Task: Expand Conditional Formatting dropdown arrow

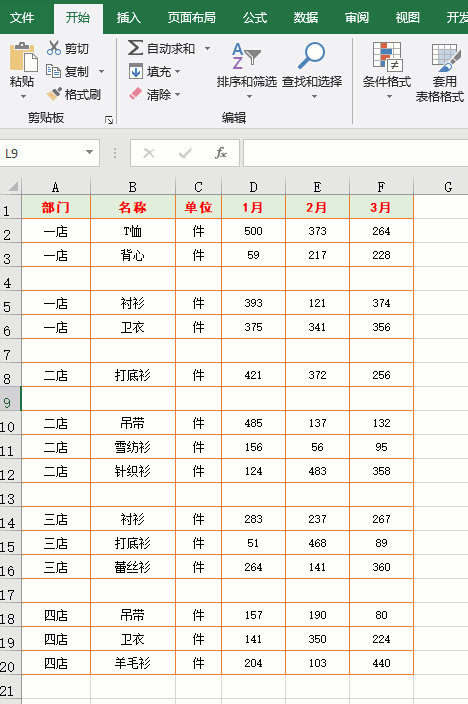Action: pos(389,97)
